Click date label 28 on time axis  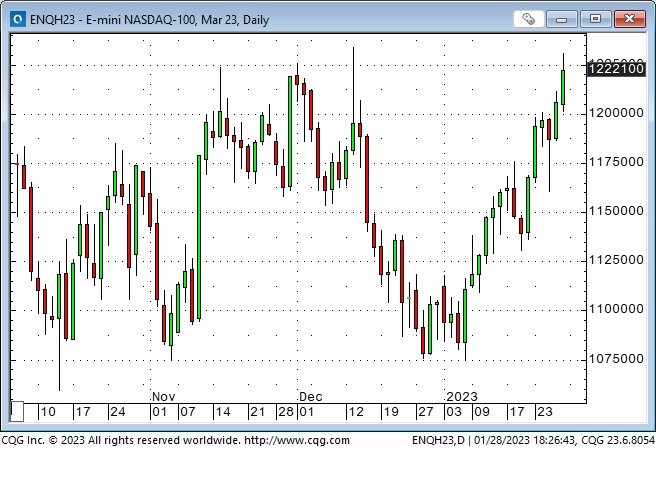[x=286, y=412]
